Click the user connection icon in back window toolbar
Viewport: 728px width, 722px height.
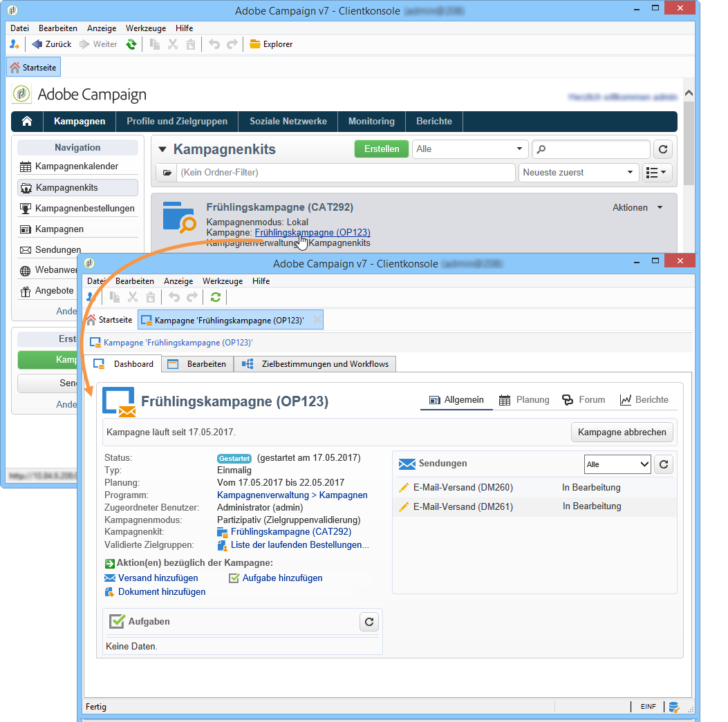pyautogui.click(x=15, y=44)
